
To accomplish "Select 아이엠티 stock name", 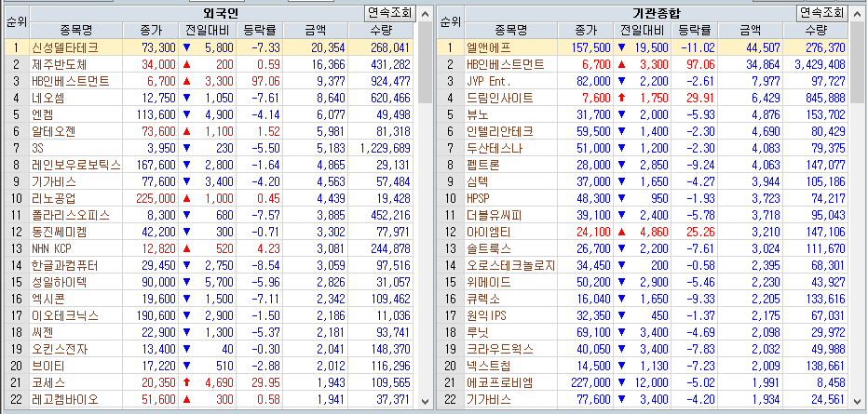I will [489, 233].
